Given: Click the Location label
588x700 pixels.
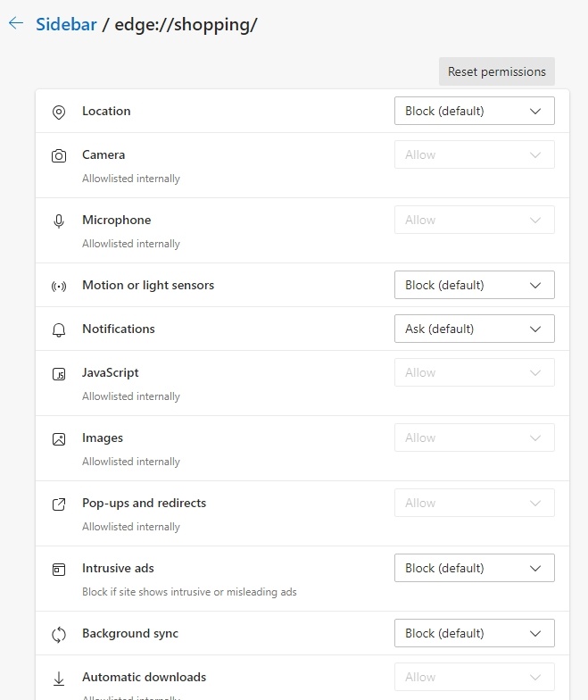Looking at the screenshot, I should (106, 111).
